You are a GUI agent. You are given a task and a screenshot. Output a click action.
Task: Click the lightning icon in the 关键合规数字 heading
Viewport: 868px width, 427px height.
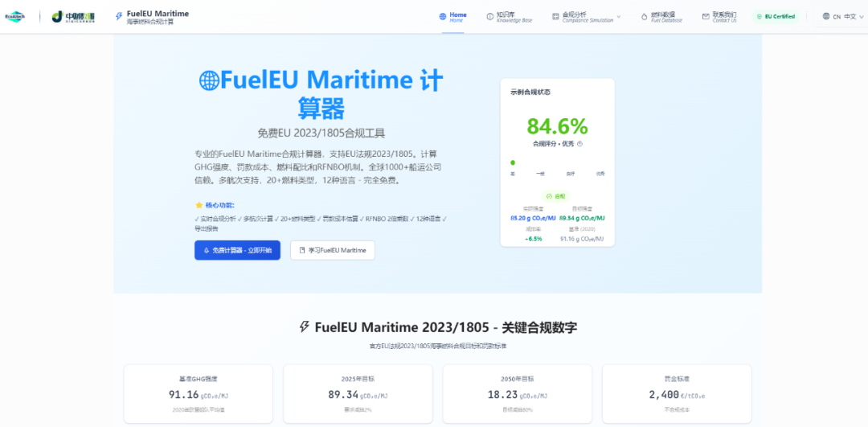304,326
